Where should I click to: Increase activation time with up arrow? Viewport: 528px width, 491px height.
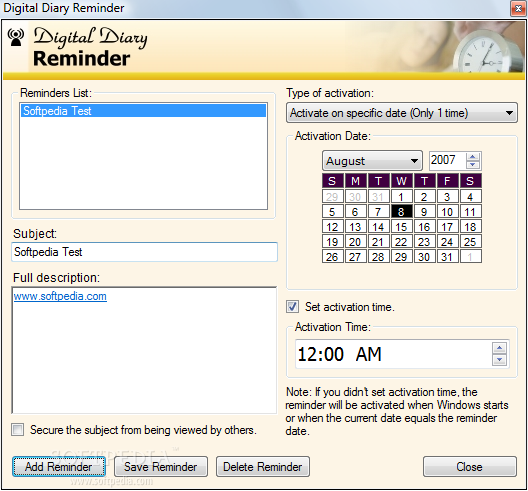pyautogui.click(x=499, y=348)
